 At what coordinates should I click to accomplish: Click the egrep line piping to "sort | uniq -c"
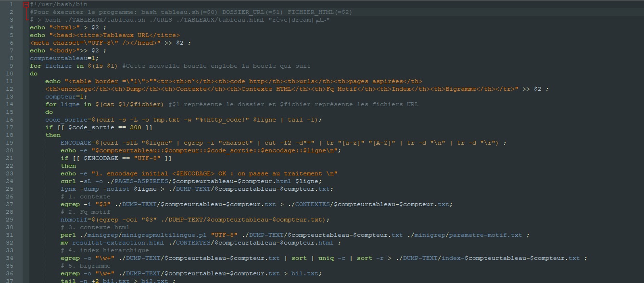(324, 258)
